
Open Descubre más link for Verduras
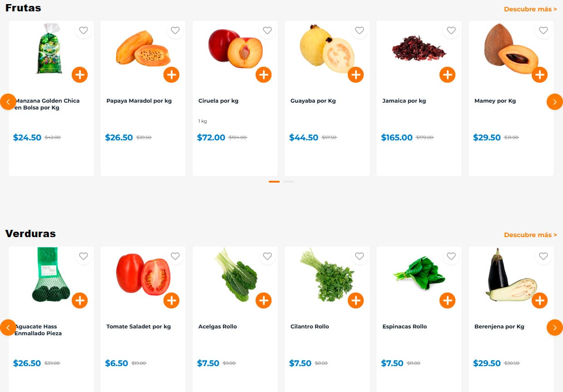(x=530, y=235)
